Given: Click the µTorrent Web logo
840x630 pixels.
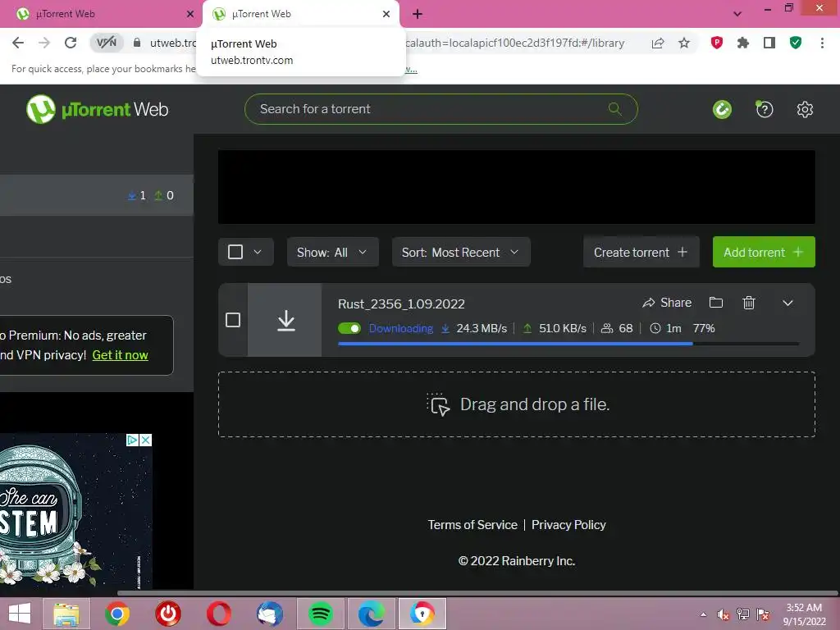Looking at the screenshot, I should coord(97,109).
